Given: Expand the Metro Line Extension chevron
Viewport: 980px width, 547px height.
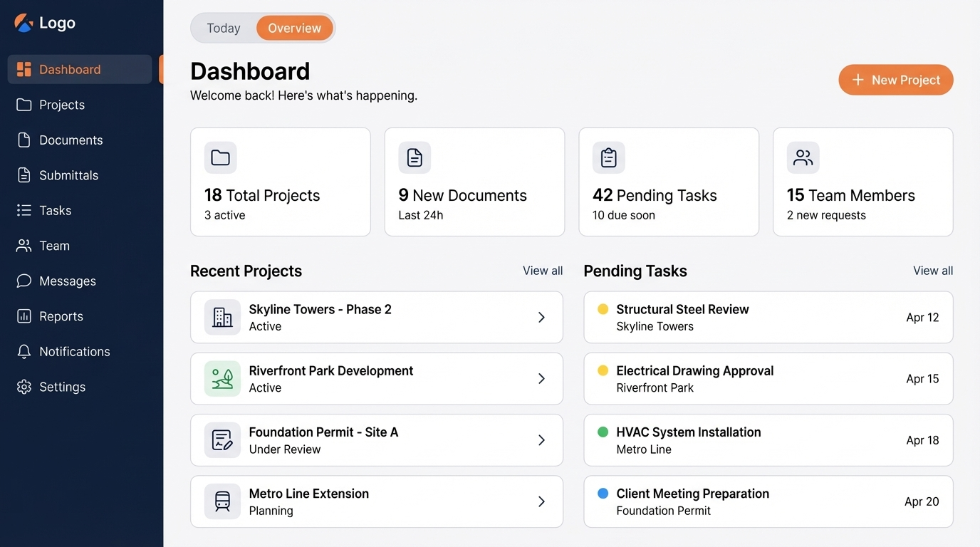Looking at the screenshot, I should click(x=542, y=501).
